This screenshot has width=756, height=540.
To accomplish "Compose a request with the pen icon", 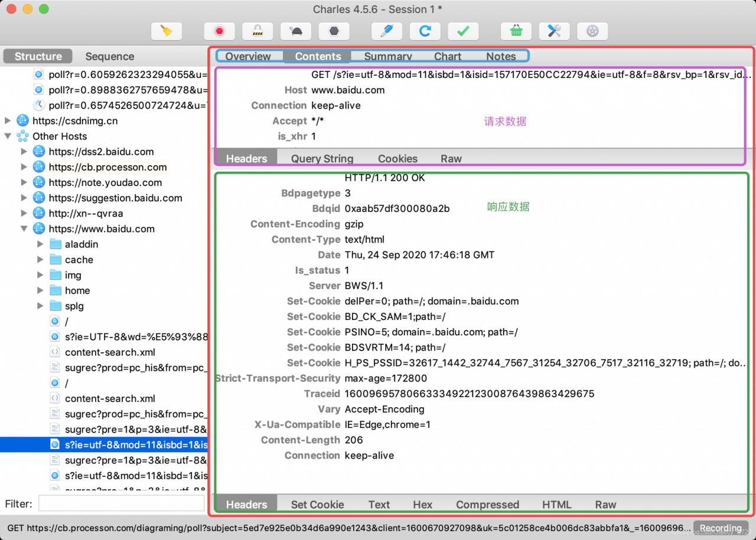I will [x=387, y=31].
